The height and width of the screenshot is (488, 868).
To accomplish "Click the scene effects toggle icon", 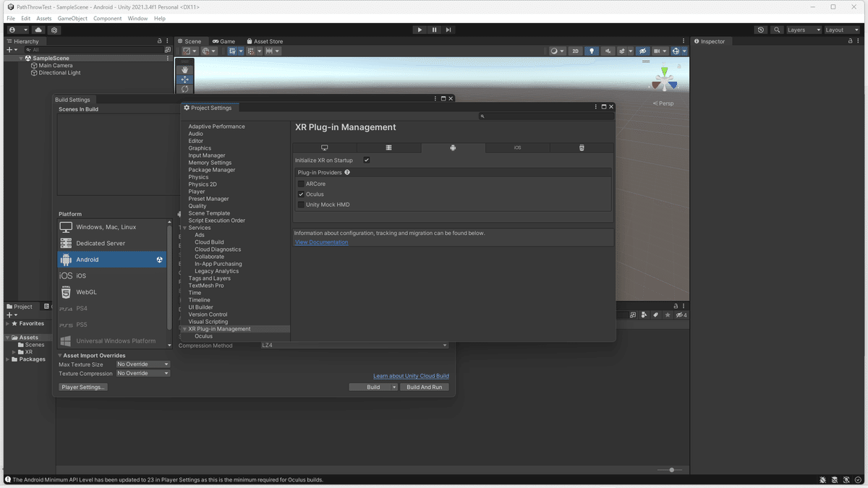I will (622, 51).
